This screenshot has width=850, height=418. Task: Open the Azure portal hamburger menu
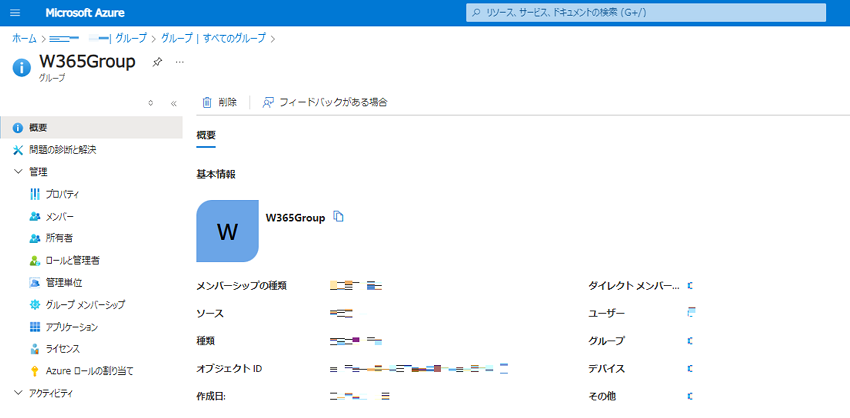15,12
